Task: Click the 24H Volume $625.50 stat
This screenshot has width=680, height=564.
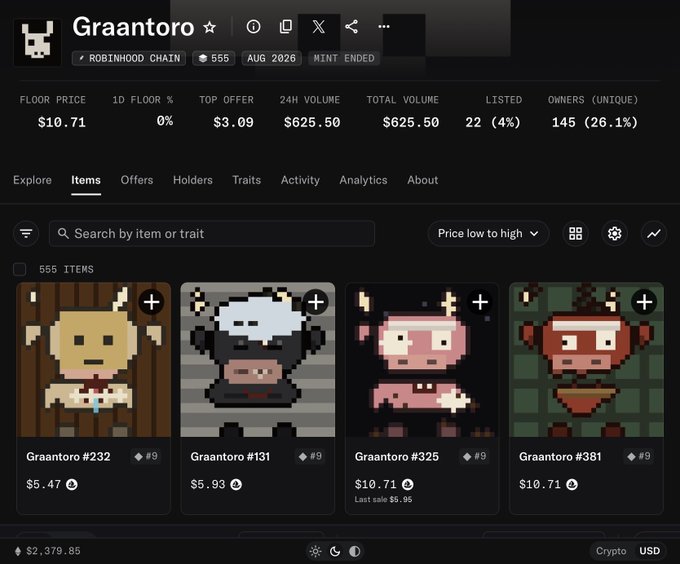Action: 310,112
